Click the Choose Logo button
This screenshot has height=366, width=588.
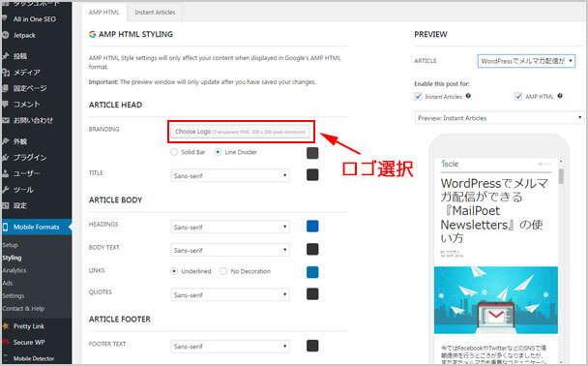point(241,132)
